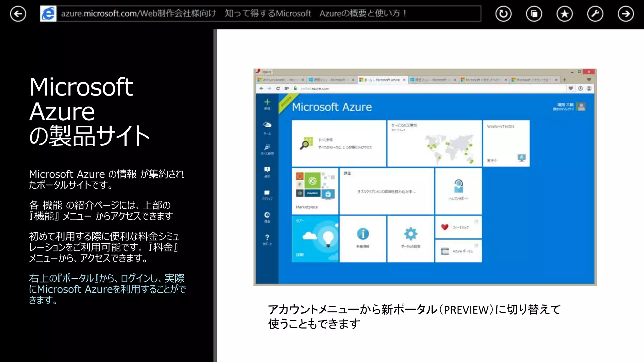Click the refresh page icon
644x362 pixels.
click(503, 14)
